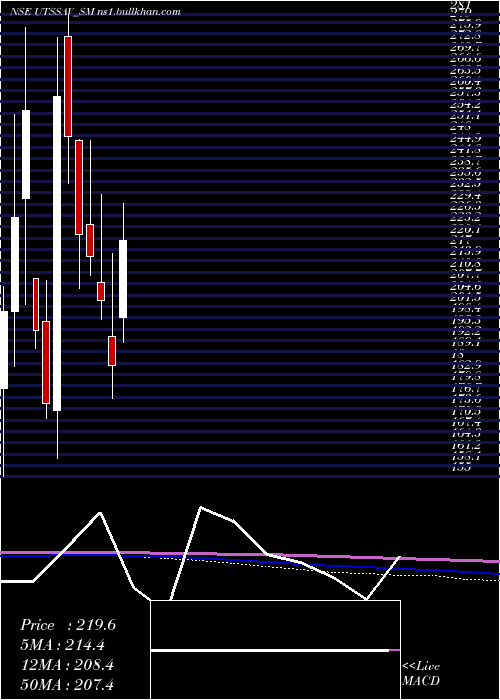Click the 'NSE UTSSAV_SM ns1.bullkhan.com' title text
500x700 pixels.
(96, 12)
